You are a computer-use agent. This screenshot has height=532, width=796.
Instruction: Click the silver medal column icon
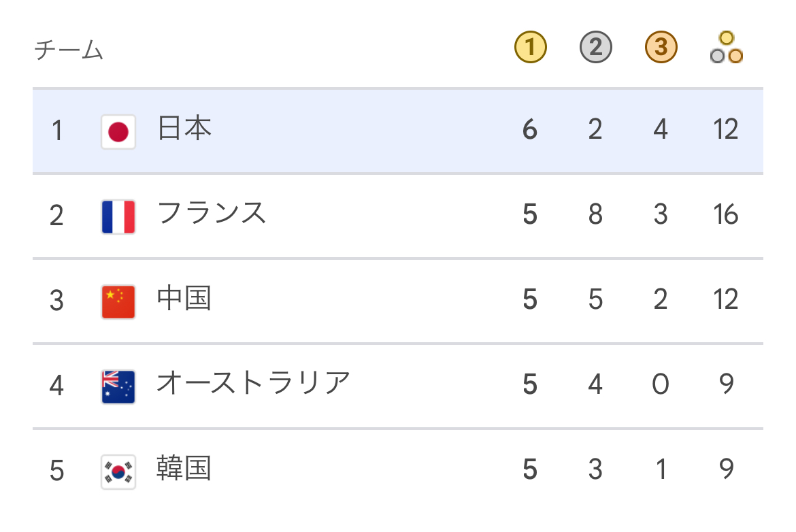pos(595,48)
